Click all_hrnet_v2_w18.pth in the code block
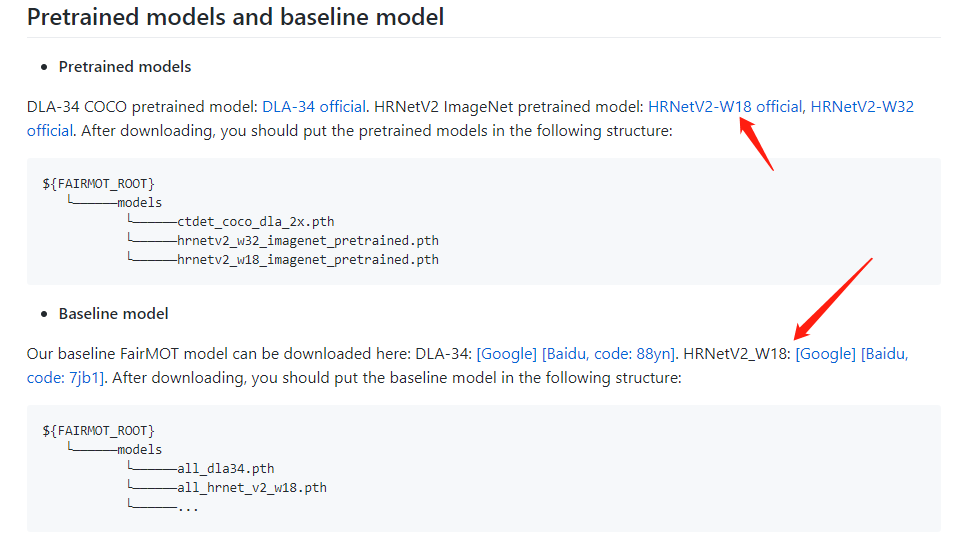Viewport: 967px width, 545px height. tap(251, 488)
